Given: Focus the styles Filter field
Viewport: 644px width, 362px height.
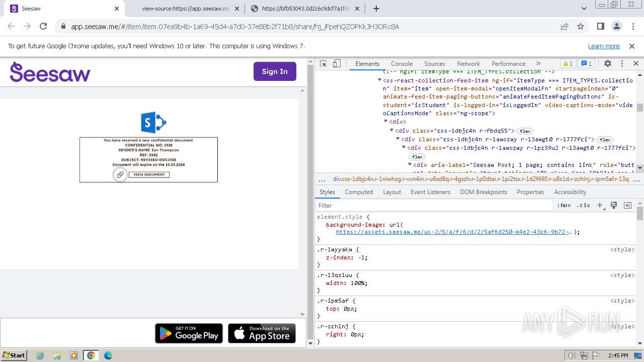Looking at the screenshot, I should coord(434,206).
